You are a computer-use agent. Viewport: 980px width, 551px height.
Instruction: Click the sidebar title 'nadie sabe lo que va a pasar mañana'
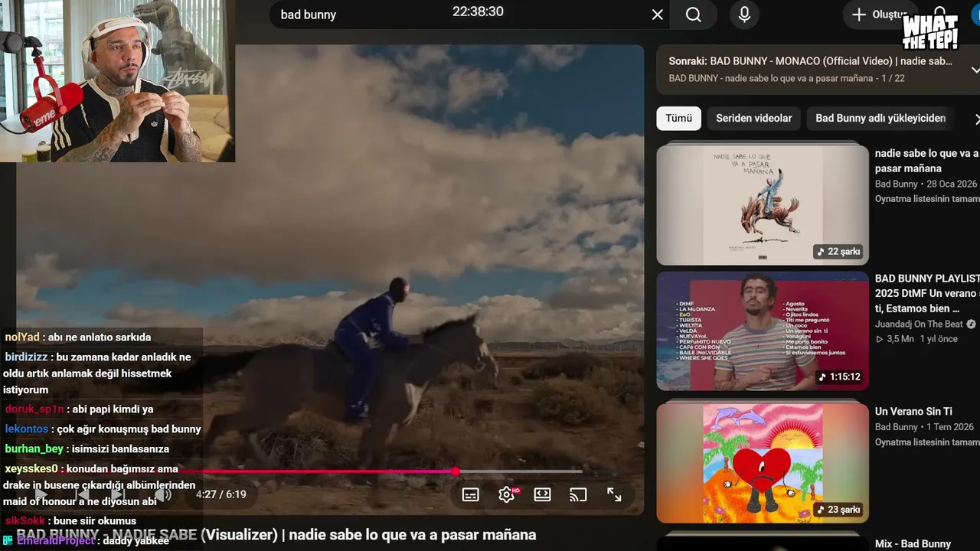(927, 161)
